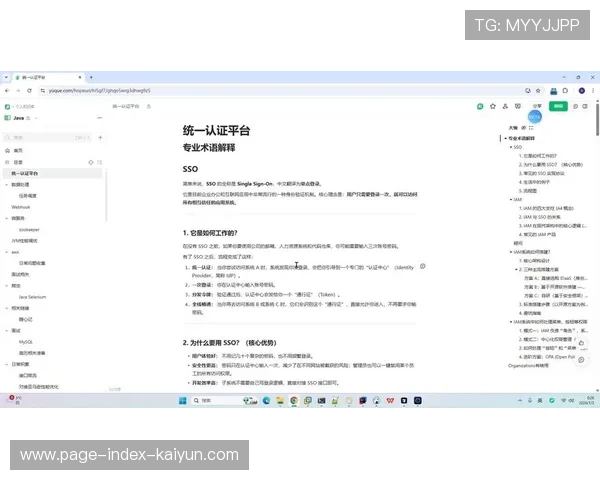Jump to outline item 4. 常见的 IAM 产品

point(537,234)
